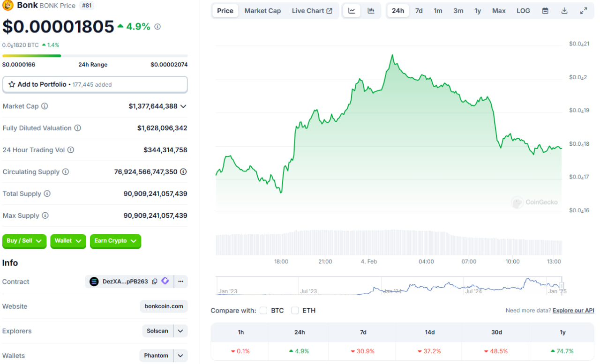Open price info tooltip beside 4.9%

[157, 27]
